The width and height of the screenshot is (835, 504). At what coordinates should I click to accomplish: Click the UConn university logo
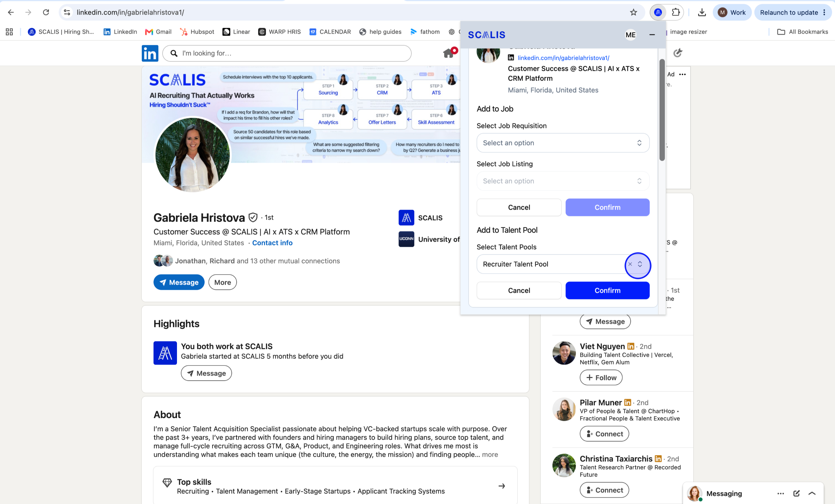(x=406, y=239)
